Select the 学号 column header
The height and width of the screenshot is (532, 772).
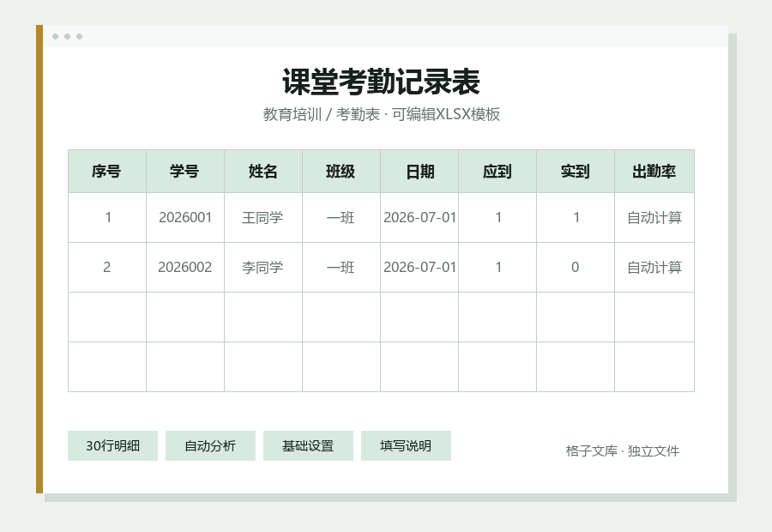pos(185,172)
